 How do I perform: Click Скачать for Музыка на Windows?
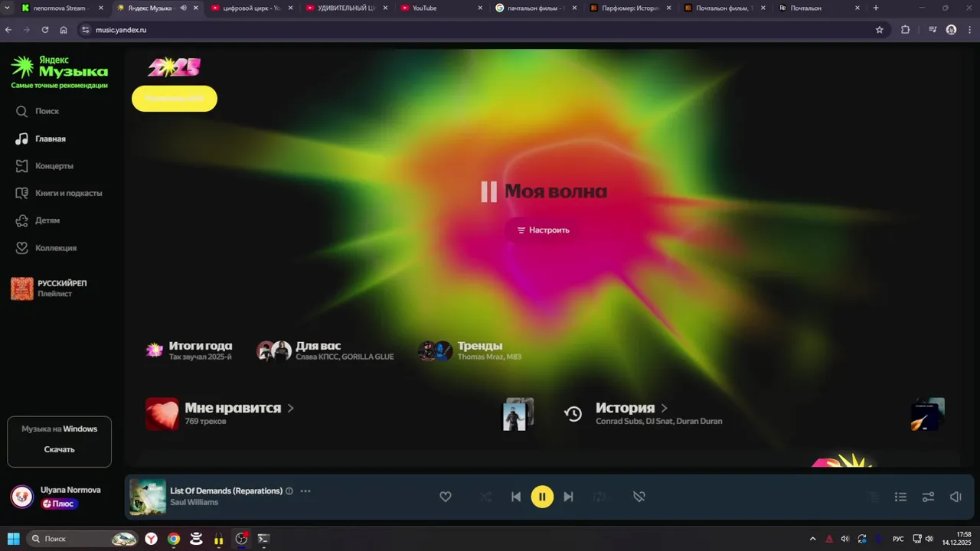59,449
